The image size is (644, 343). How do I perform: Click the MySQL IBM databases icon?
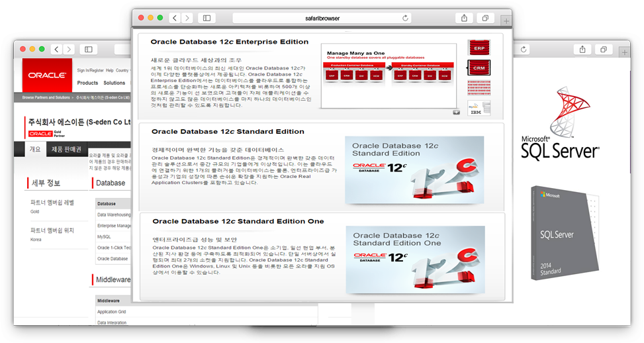[x=479, y=108]
